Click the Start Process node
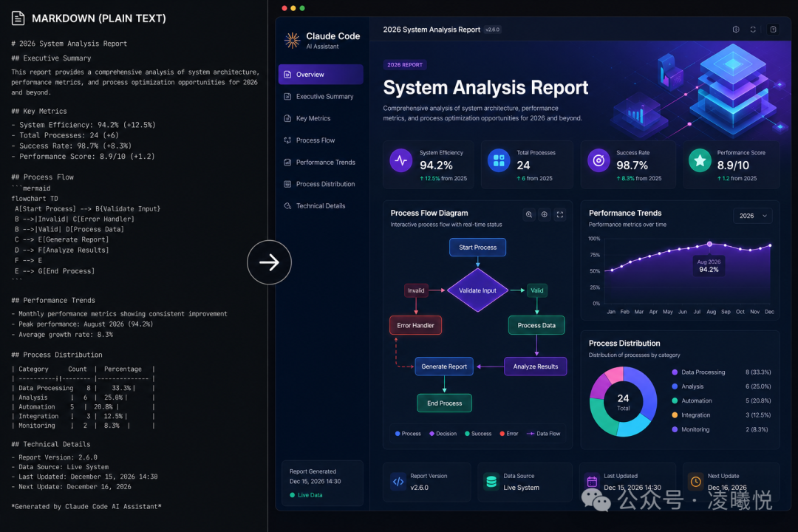798x532 pixels. (477, 248)
